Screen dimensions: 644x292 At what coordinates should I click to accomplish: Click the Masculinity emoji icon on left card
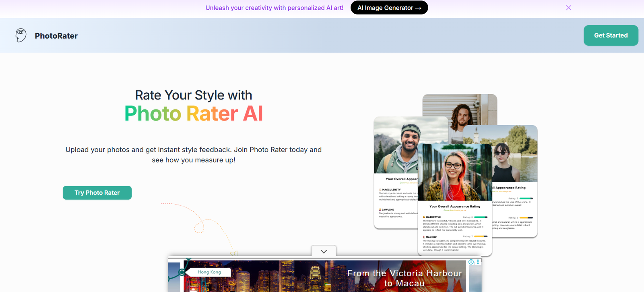tap(380, 189)
